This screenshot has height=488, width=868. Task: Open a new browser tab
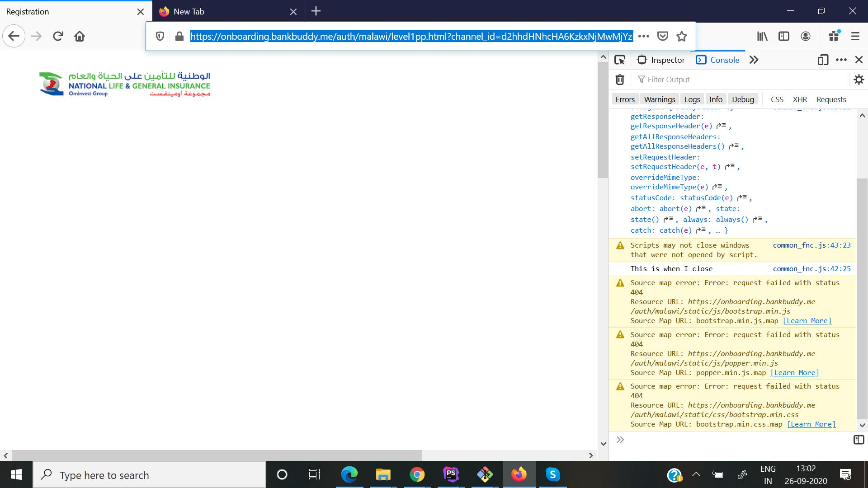[x=316, y=11]
